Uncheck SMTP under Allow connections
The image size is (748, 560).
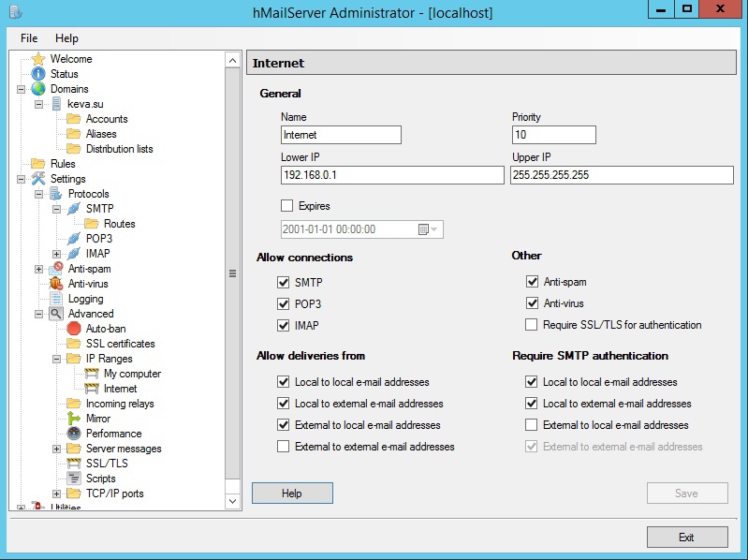coord(283,283)
